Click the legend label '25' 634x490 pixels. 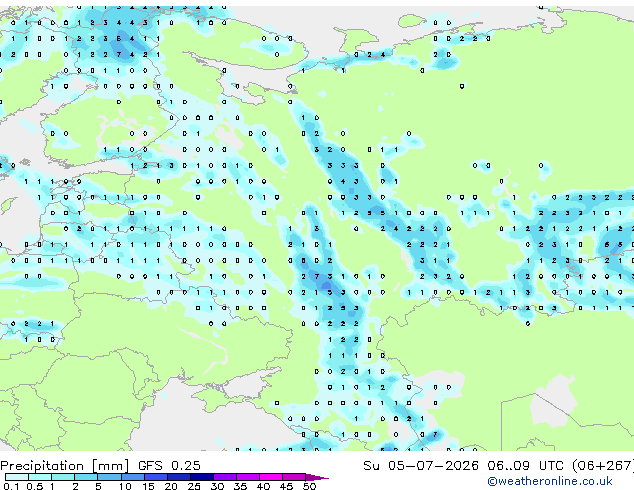(x=194, y=486)
